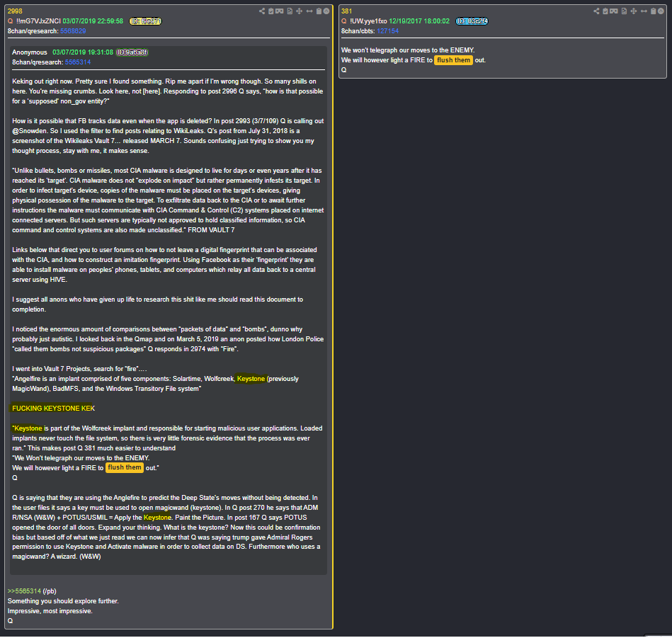
Task: Click highlighted 'Keystone' before 'is part of the Wolfcreek'
Action: [28, 428]
